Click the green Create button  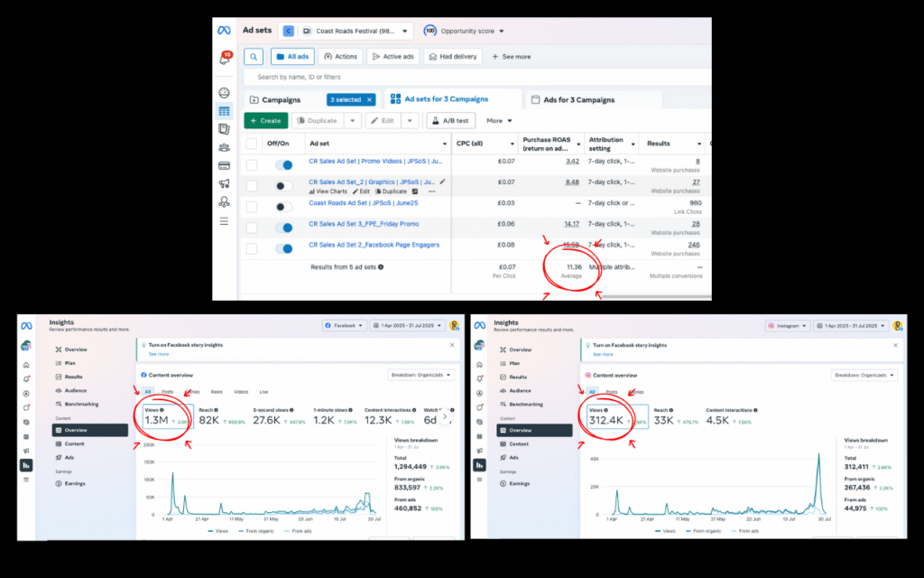266,120
